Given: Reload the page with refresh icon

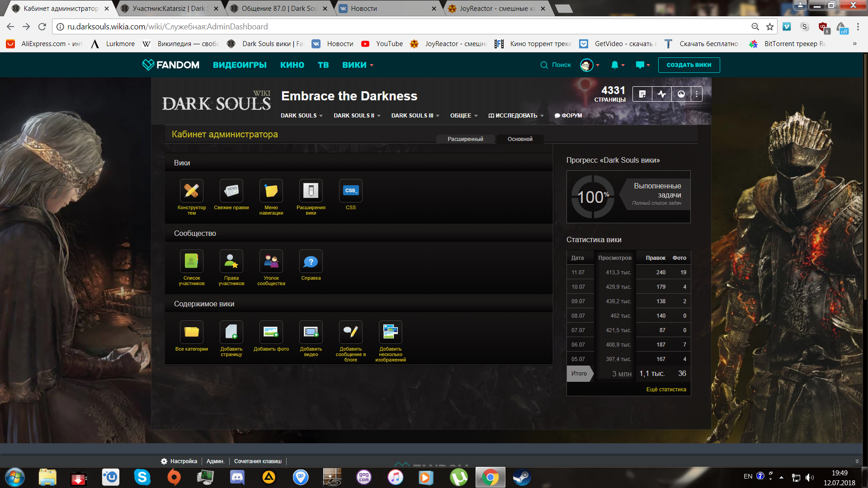Looking at the screenshot, I should [42, 27].
